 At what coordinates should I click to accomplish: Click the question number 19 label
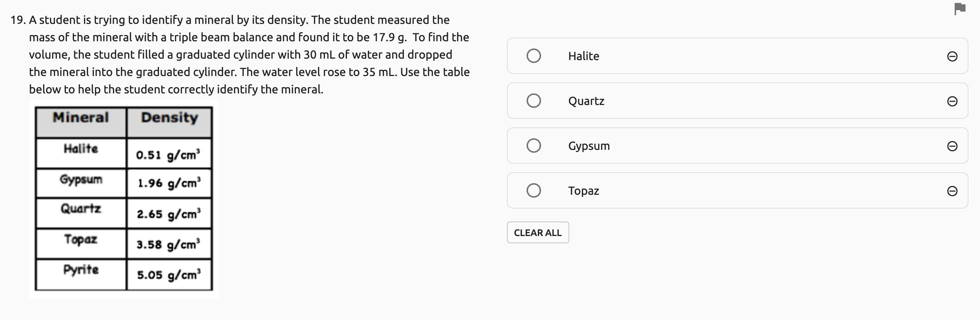click(17, 20)
